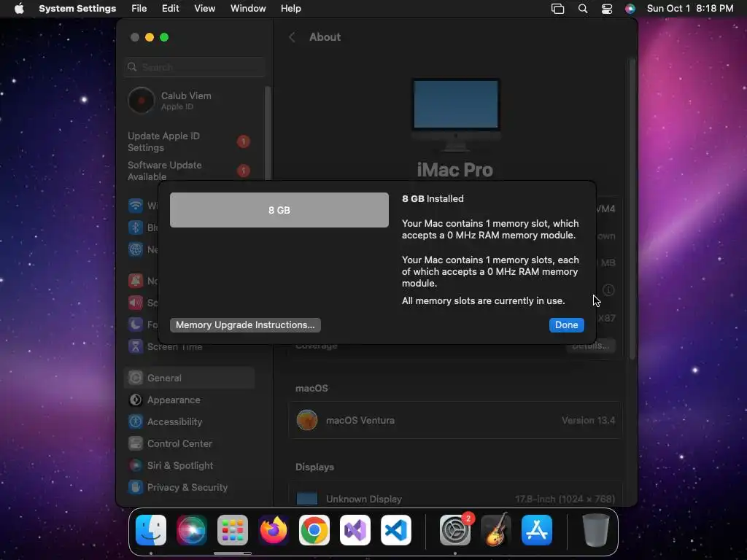747x560 pixels.
Task: Launch Google Chrome from the Dock
Action: tap(314, 530)
